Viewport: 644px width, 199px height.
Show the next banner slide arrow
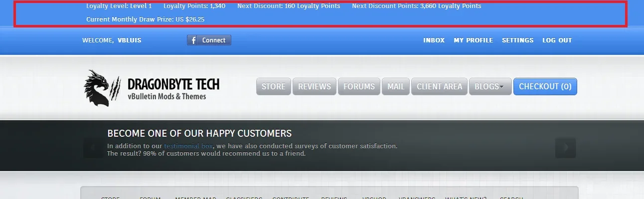click(565, 148)
